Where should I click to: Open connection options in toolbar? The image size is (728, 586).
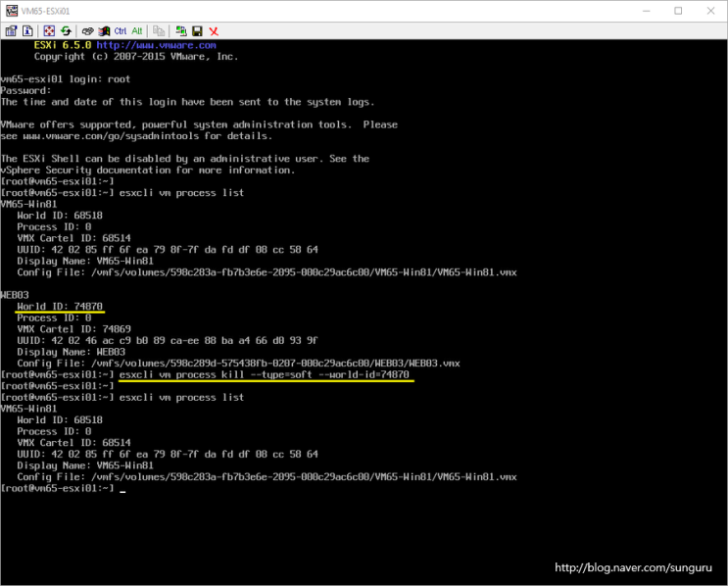(11, 31)
